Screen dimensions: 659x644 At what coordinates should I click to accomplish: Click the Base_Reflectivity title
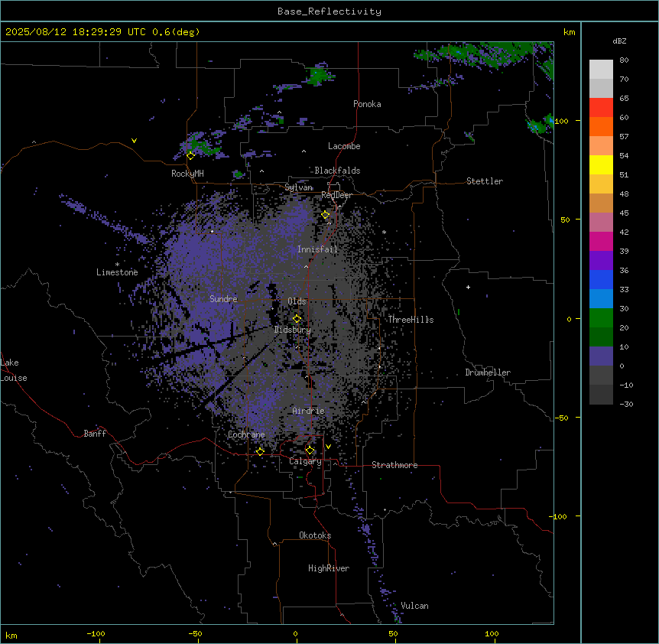[329, 11]
